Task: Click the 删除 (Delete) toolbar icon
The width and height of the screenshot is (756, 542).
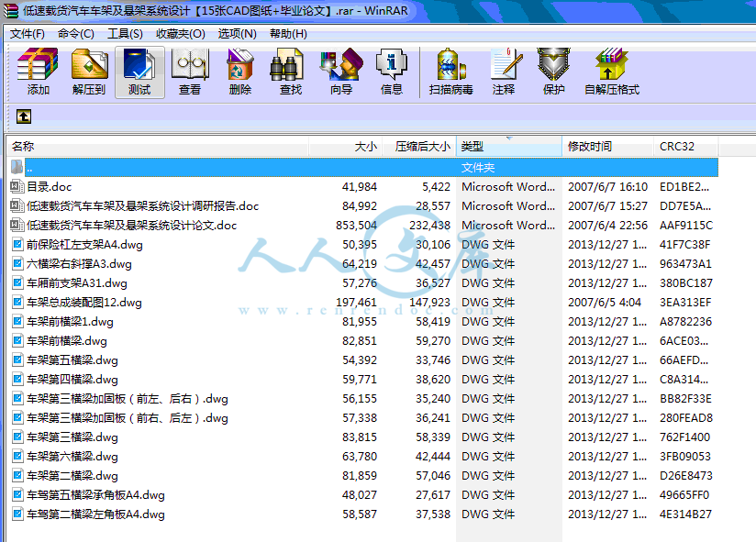Action: [240, 64]
